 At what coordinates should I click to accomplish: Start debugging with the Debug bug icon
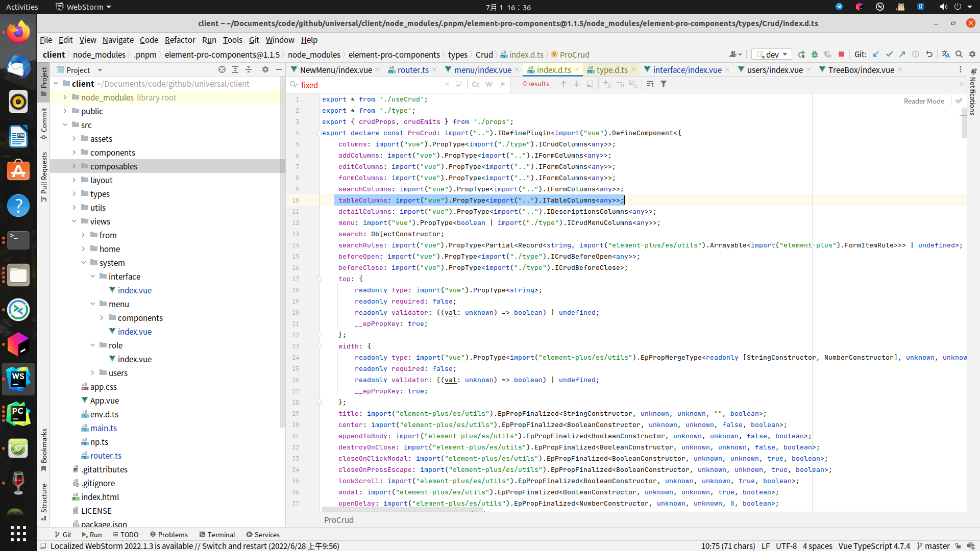815,54
